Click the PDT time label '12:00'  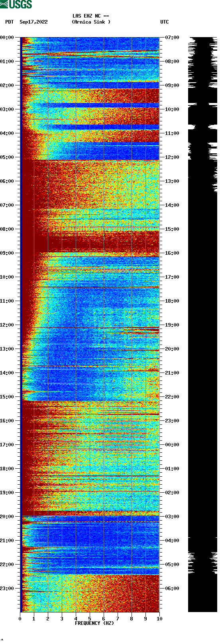pyautogui.click(x=7, y=325)
